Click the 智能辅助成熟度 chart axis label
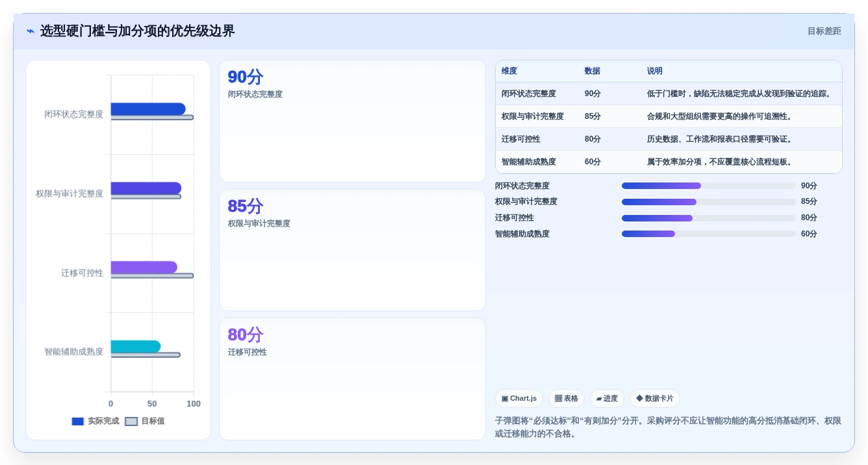 pyautogui.click(x=74, y=351)
